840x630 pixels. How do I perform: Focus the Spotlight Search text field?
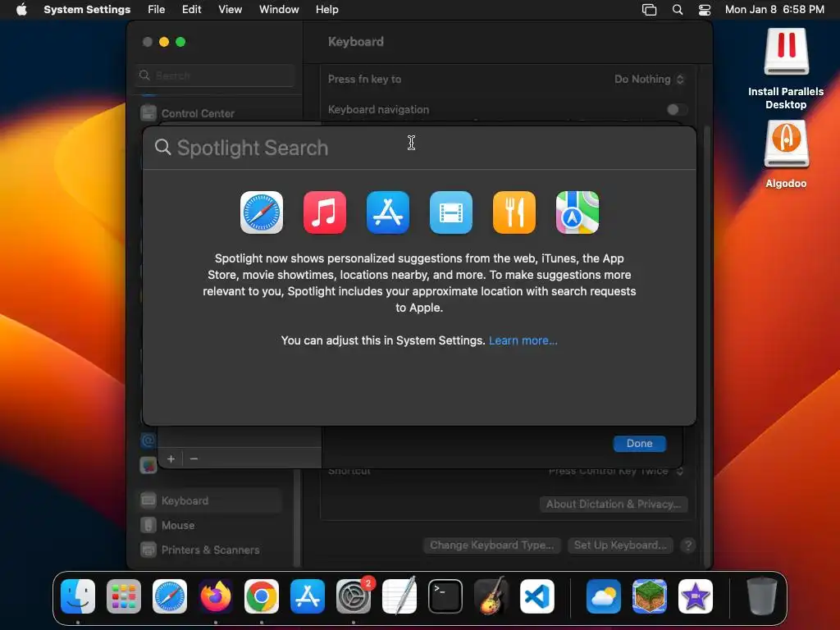pos(418,148)
